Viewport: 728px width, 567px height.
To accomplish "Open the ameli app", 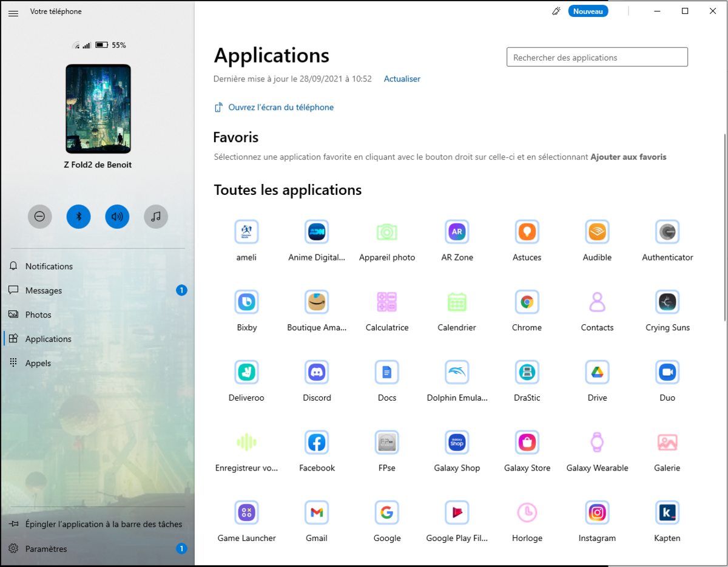I will click(x=246, y=232).
